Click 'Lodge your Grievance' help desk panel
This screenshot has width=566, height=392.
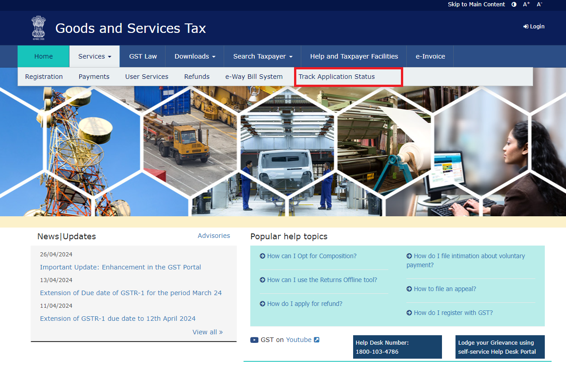click(500, 347)
